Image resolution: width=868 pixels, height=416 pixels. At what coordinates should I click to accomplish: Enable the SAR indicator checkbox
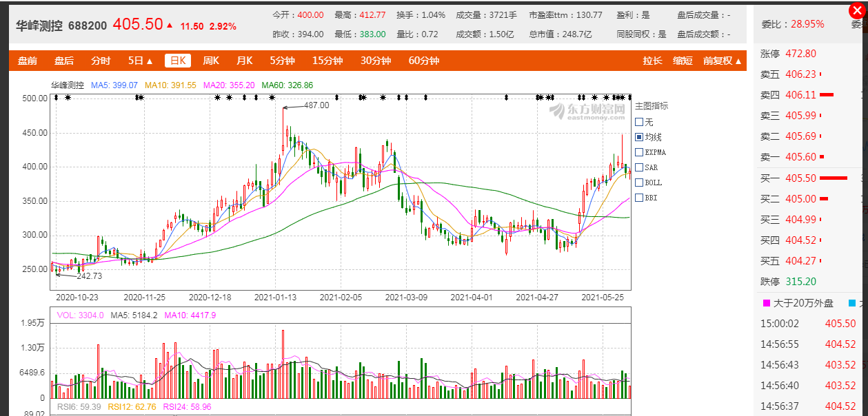(x=639, y=167)
